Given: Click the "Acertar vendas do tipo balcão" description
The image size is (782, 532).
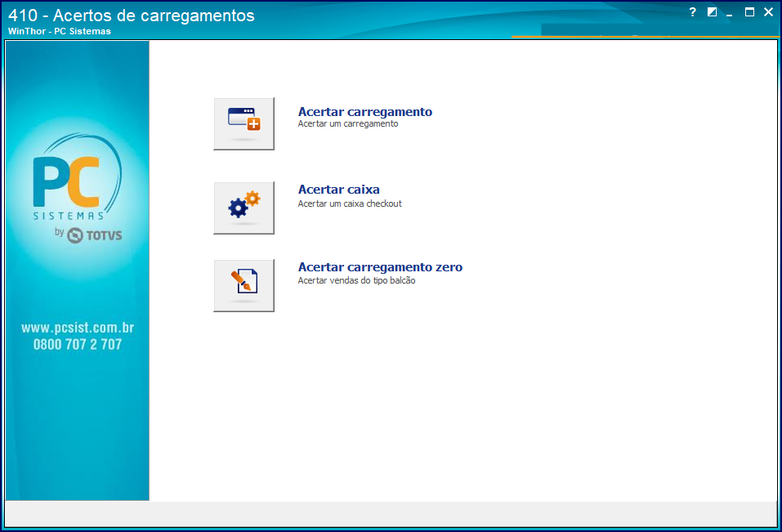Looking at the screenshot, I should 356,280.
